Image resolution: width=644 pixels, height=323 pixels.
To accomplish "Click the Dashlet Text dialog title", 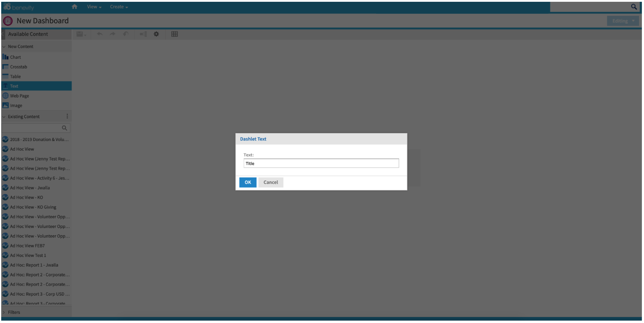I will pyautogui.click(x=253, y=139).
